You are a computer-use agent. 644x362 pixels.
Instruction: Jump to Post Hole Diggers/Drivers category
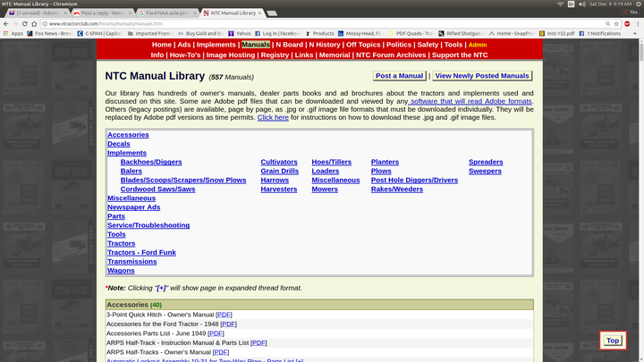point(414,181)
